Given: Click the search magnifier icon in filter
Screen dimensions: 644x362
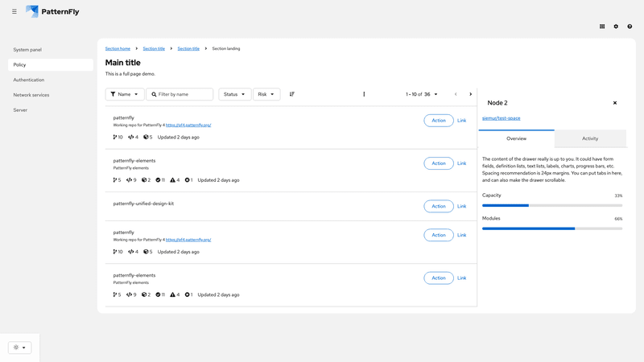Looking at the screenshot, I should tap(154, 94).
